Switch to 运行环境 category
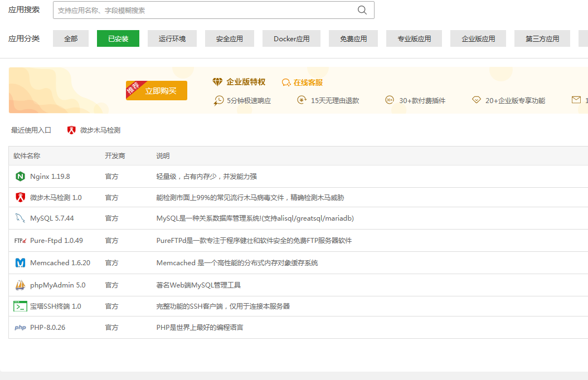588x380 pixels. click(172, 38)
